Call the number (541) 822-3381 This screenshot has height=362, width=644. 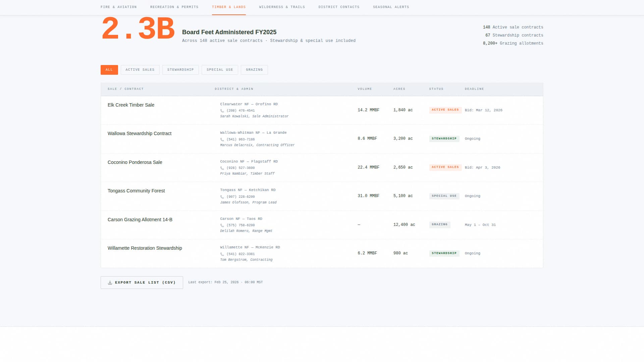240,254
